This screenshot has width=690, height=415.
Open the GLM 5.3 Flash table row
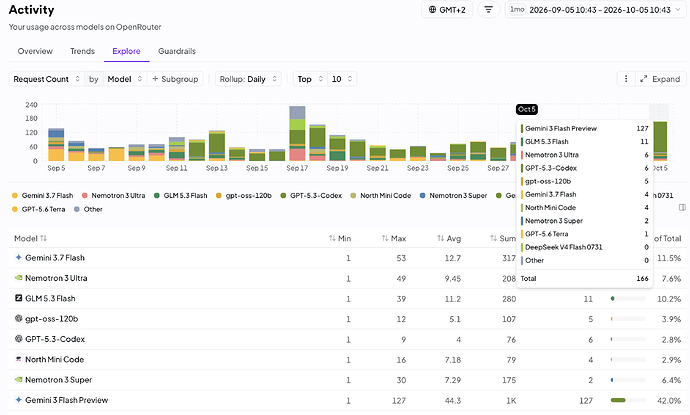347,298
